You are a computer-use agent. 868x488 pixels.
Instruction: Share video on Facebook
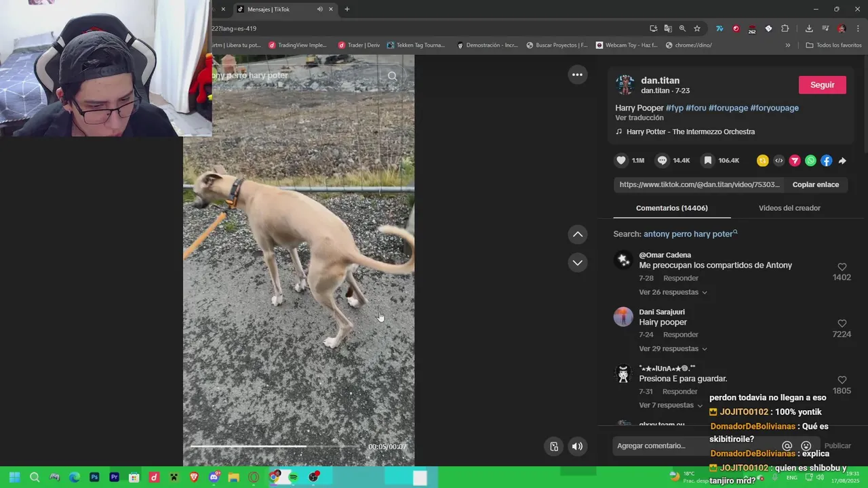(x=826, y=161)
